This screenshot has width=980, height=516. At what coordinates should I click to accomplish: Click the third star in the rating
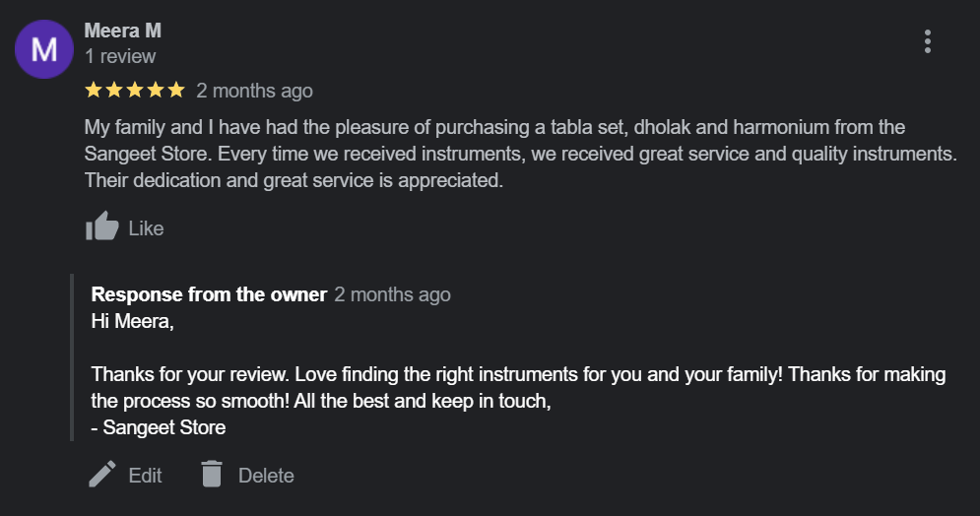point(135,91)
